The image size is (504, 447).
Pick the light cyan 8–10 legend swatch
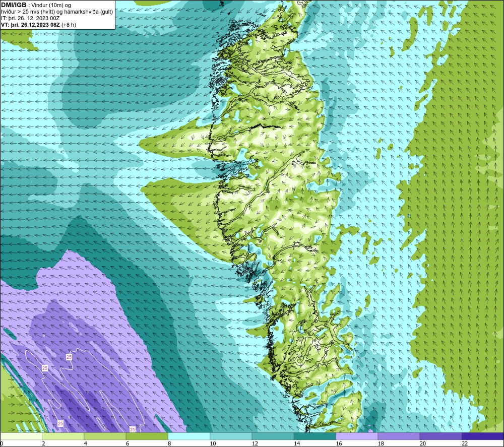[189, 436]
